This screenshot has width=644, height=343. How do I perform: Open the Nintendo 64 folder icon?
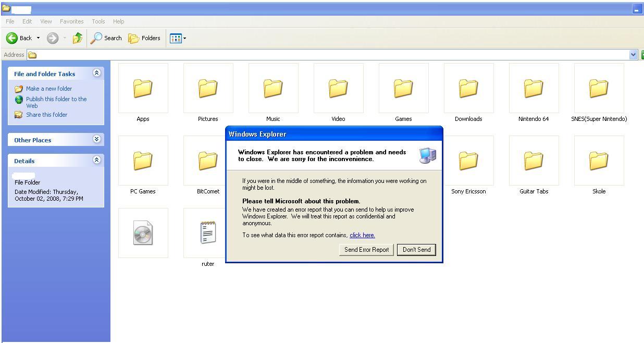[534, 88]
